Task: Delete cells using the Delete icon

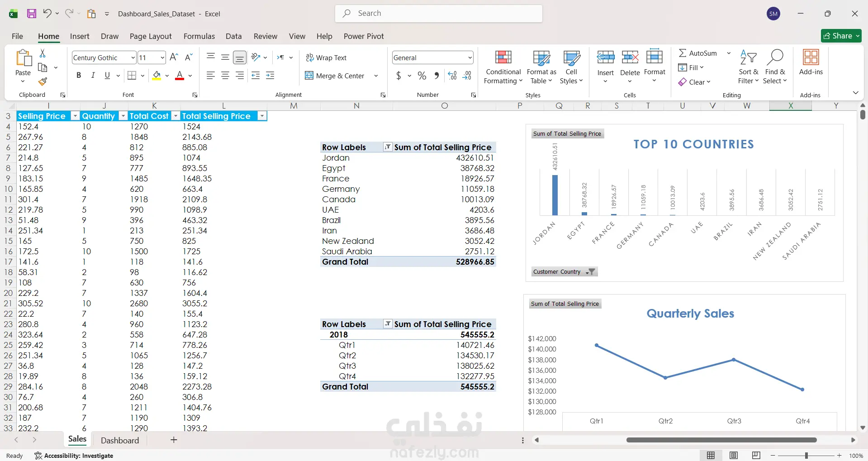Action: [x=630, y=57]
